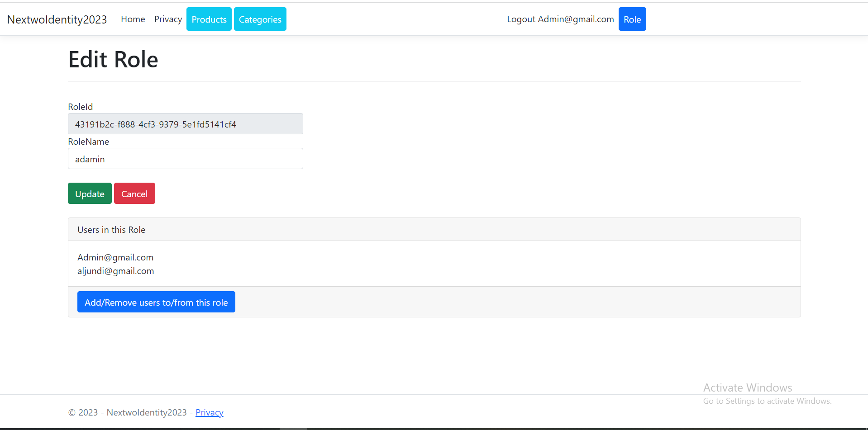Click the NextwoIdentity2023 brand link
The width and height of the screenshot is (868, 430).
(57, 19)
